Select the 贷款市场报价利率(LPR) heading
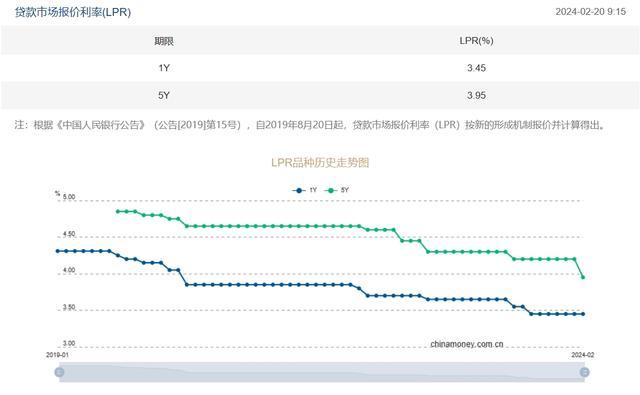This screenshot has height=395, width=640. 73,12
